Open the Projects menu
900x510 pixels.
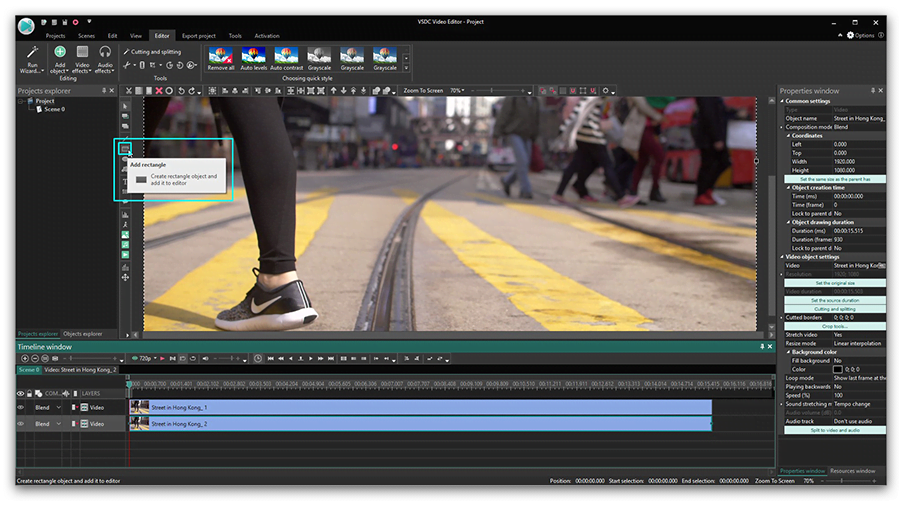point(55,36)
